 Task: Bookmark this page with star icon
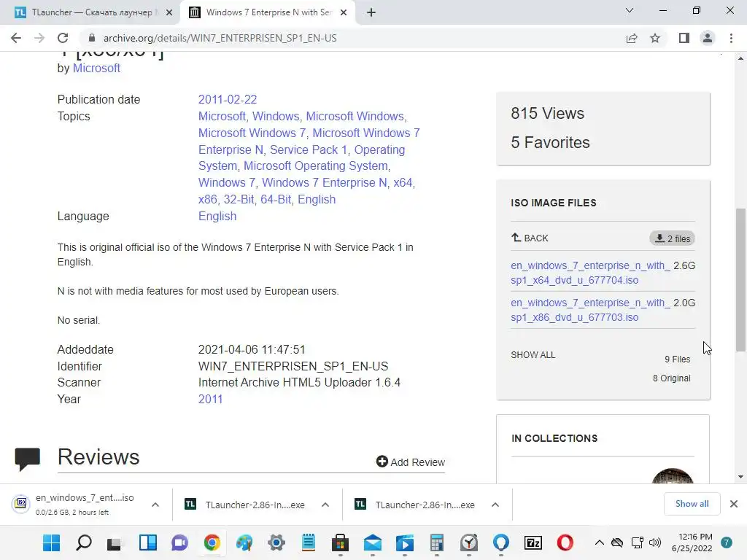655,38
